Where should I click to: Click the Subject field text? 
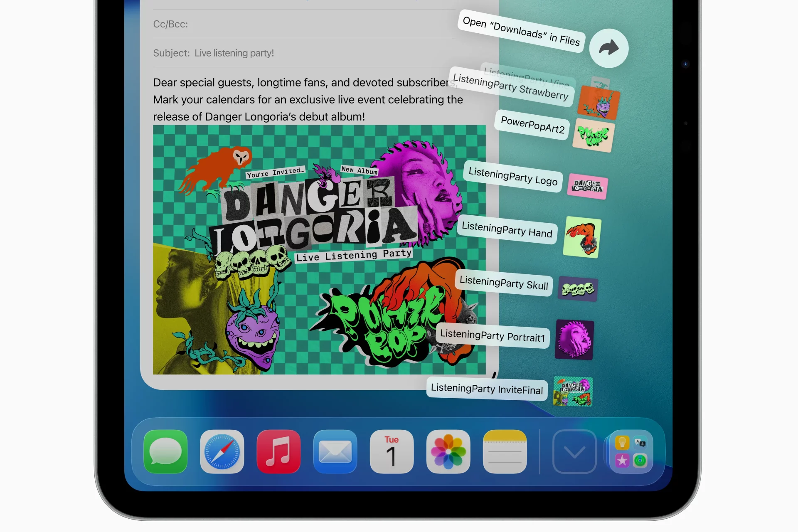coord(234,53)
